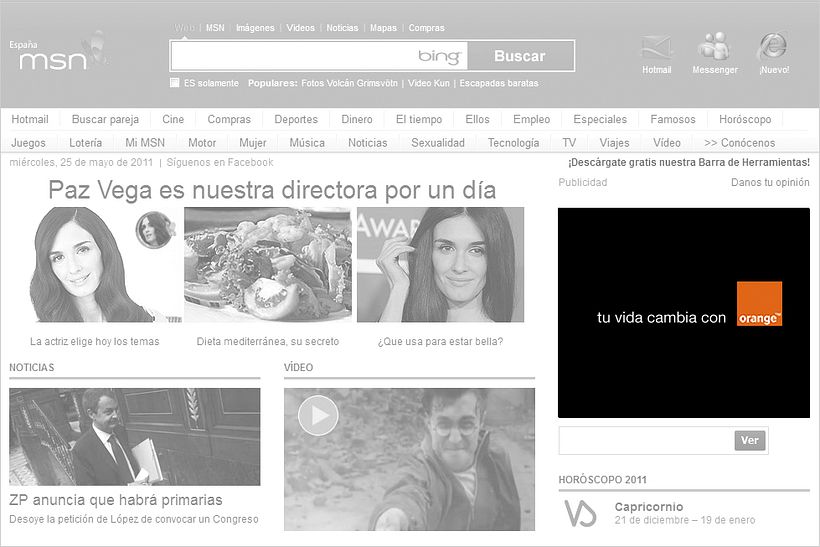820x547 pixels.
Task: Open the Juegos section
Action: (x=28, y=143)
